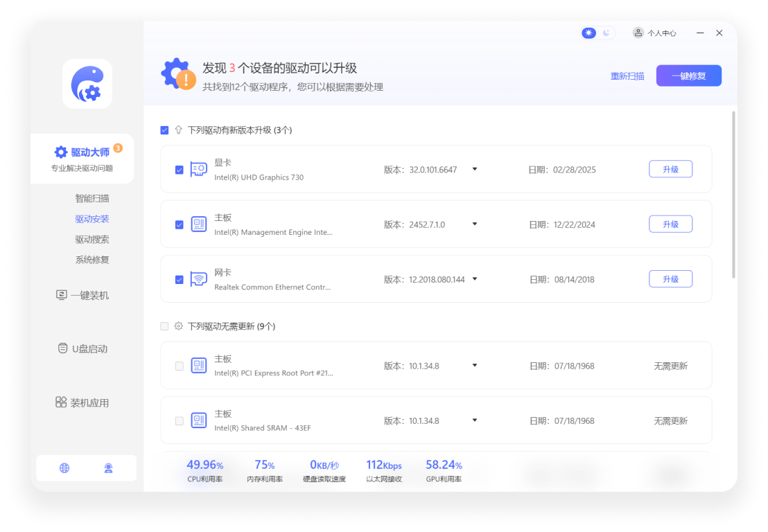Click the upgrade arrow icon beside 下列驱动有新版本升级
The height and width of the screenshot is (532, 768).
178,130
